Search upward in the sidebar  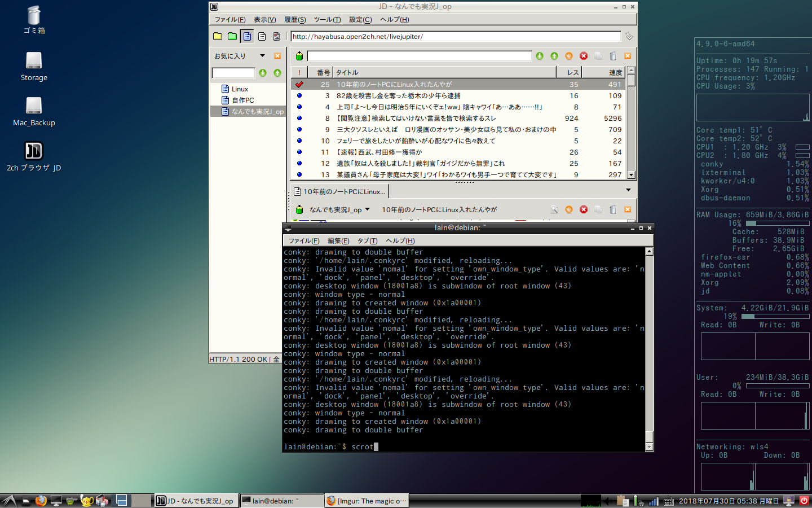point(277,73)
